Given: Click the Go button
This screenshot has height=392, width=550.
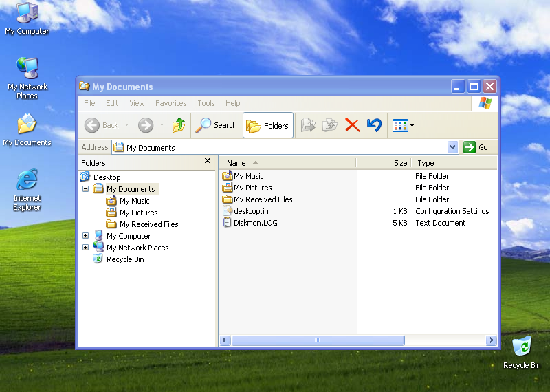Looking at the screenshot, I should click(x=476, y=147).
